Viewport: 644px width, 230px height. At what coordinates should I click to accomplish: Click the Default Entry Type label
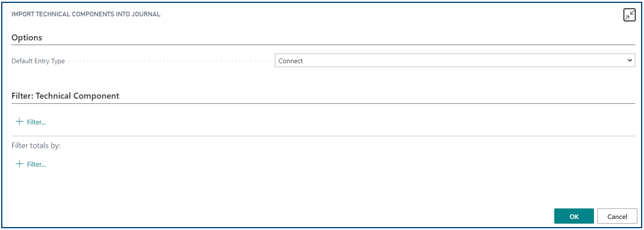click(x=38, y=61)
